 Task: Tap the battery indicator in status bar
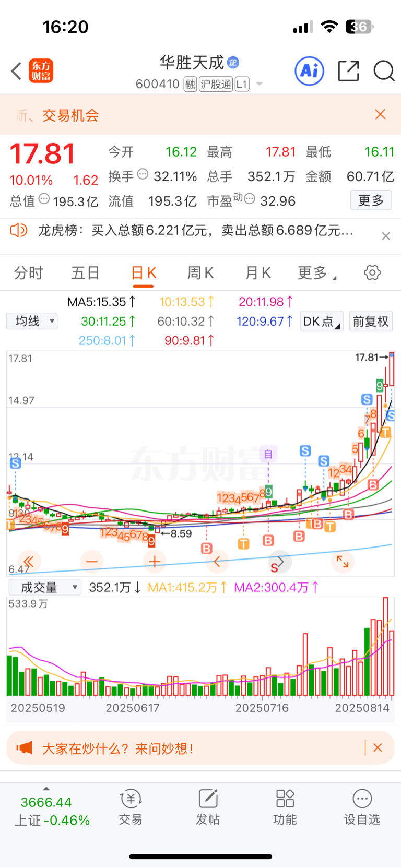pyautogui.click(x=360, y=27)
